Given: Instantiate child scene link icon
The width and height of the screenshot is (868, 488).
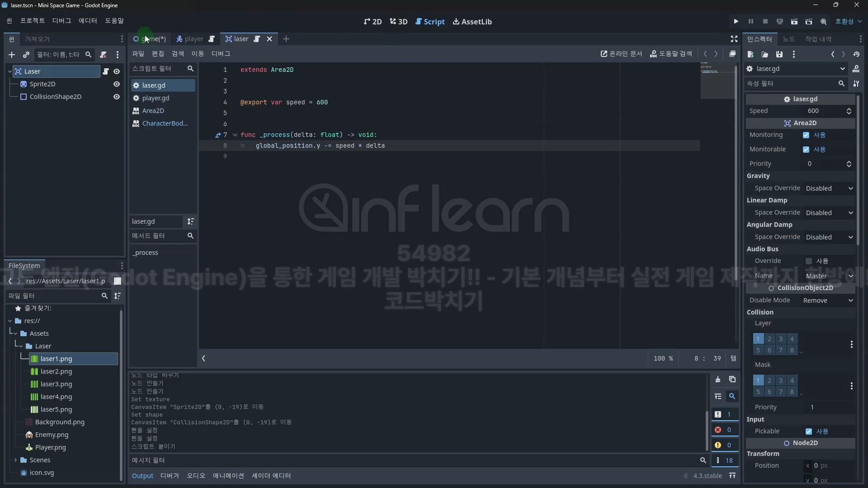Looking at the screenshot, I should tap(26, 55).
